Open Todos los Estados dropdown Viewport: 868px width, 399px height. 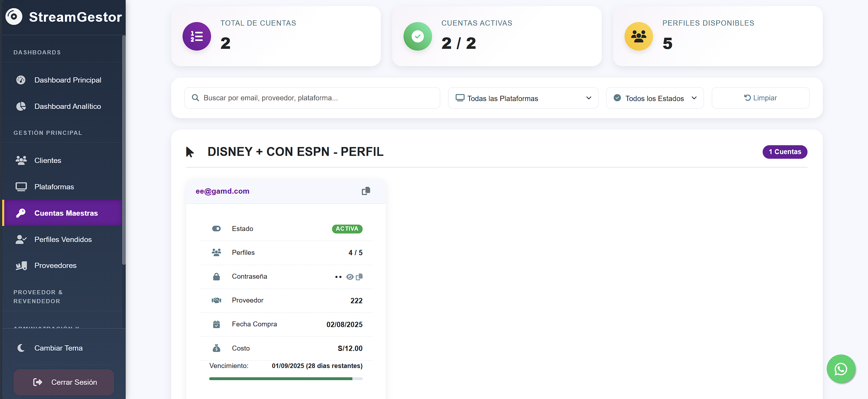click(x=655, y=98)
